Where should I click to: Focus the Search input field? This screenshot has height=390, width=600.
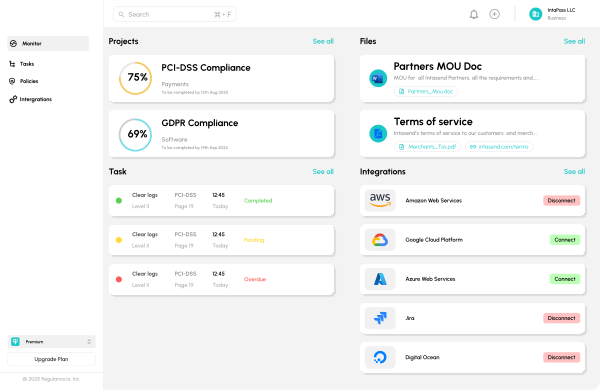tap(174, 15)
